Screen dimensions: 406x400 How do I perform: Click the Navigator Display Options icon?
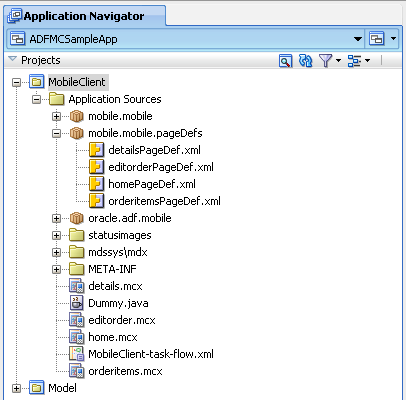(354, 61)
